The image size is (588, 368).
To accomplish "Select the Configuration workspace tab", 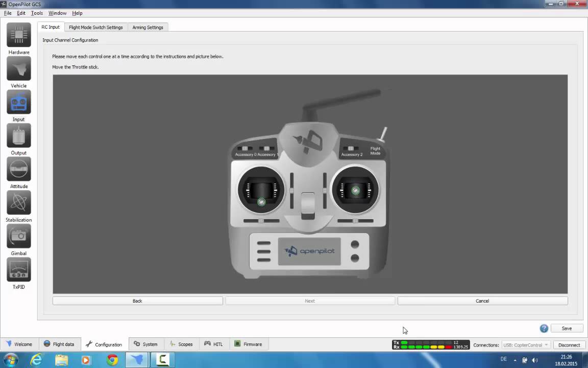I will click(104, 344).
